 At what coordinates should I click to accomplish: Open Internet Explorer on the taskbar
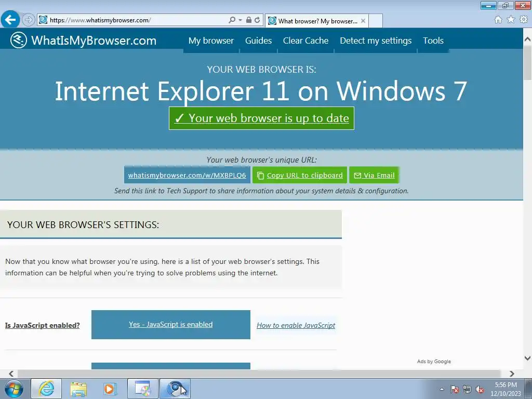(x=46, y=389)
